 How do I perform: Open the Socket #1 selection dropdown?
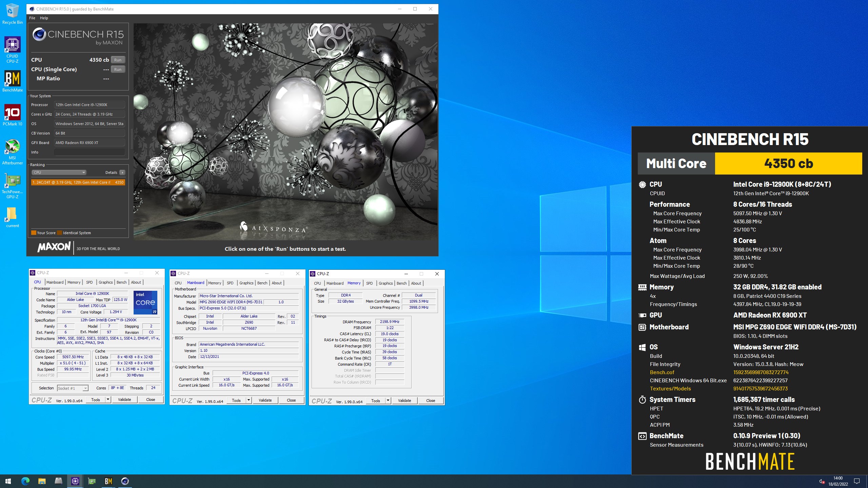pos(73,388)
